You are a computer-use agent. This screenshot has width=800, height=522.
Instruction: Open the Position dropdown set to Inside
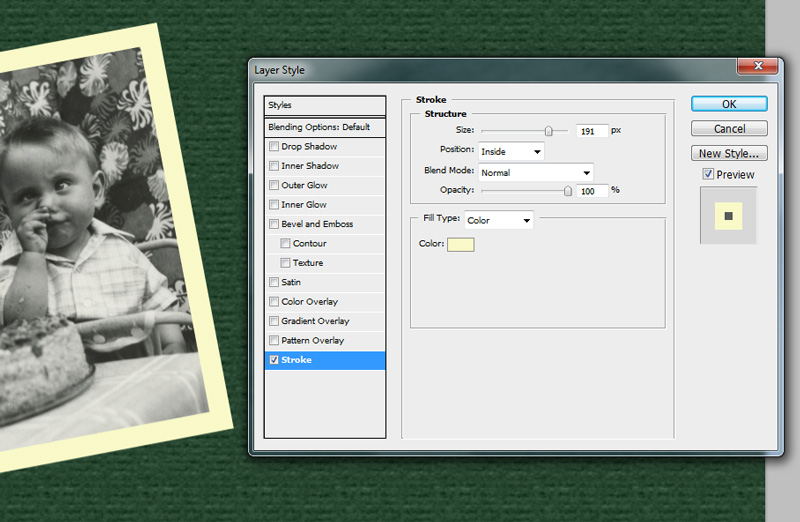tap(510, 151)
